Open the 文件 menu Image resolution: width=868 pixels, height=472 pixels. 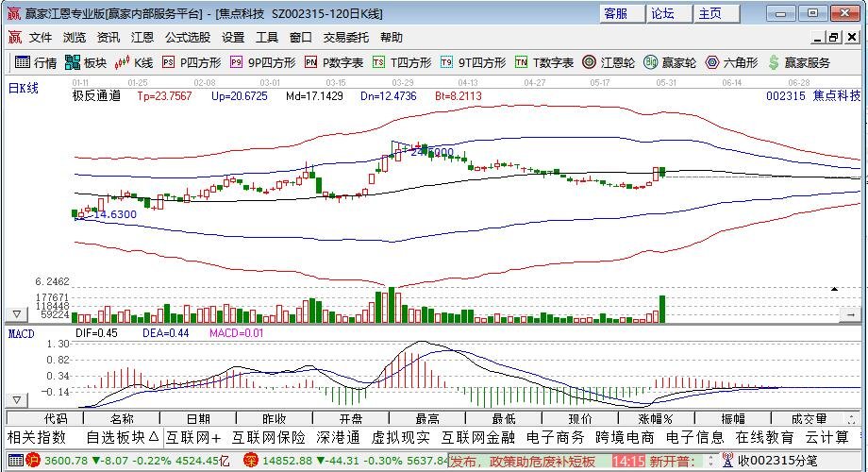41,38
